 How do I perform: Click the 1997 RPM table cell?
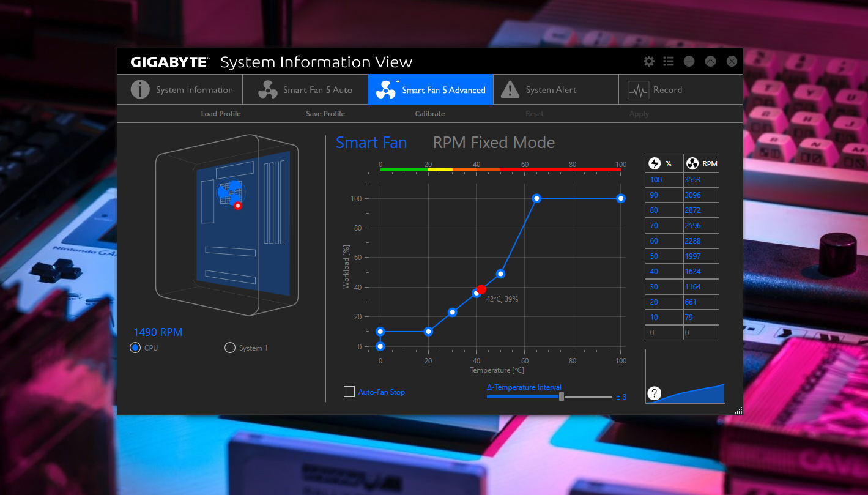701,256
